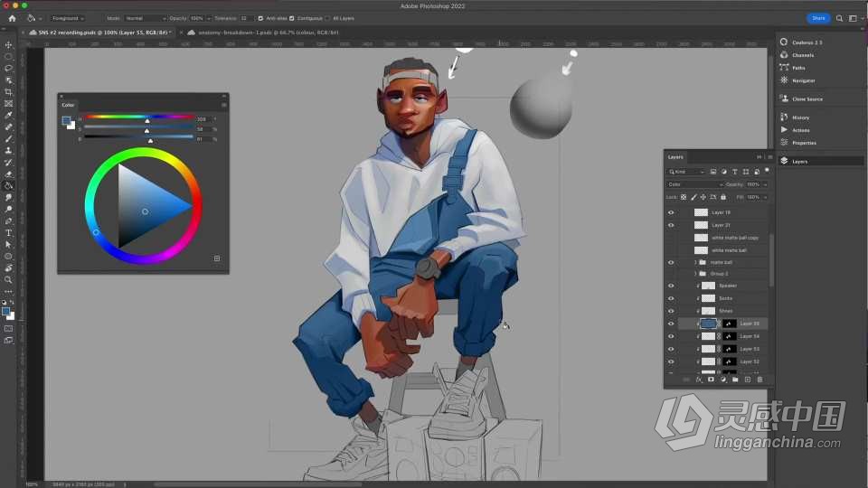
Task: Select the Hand tool
Action: point(8,267)
